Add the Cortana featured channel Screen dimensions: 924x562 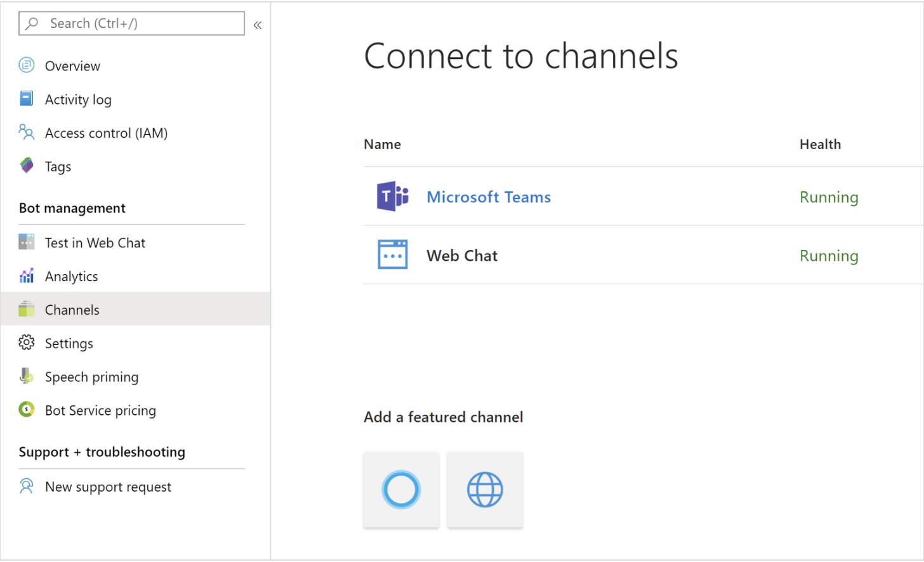[x=401, y=490]
